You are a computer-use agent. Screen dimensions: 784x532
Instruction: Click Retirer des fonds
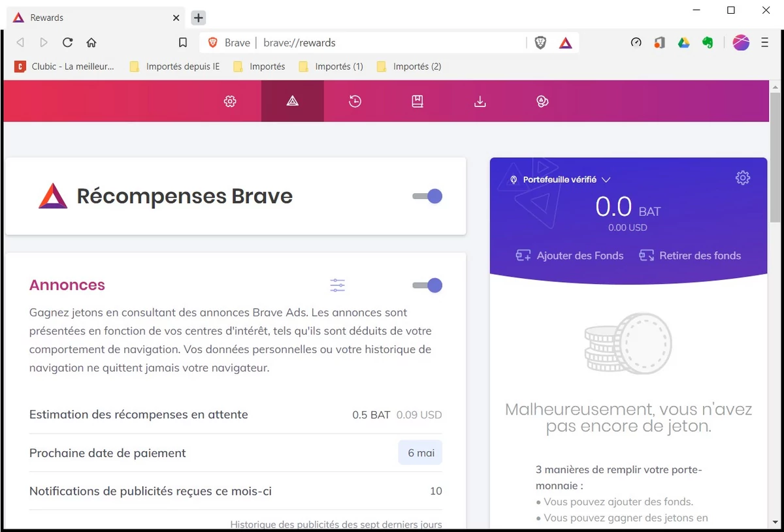(x=690, y=255)
